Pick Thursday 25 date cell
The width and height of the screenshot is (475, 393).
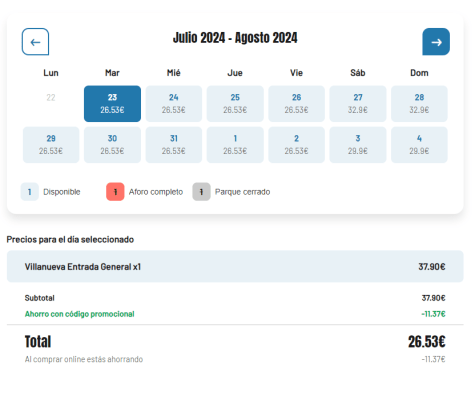click(235, 104)
